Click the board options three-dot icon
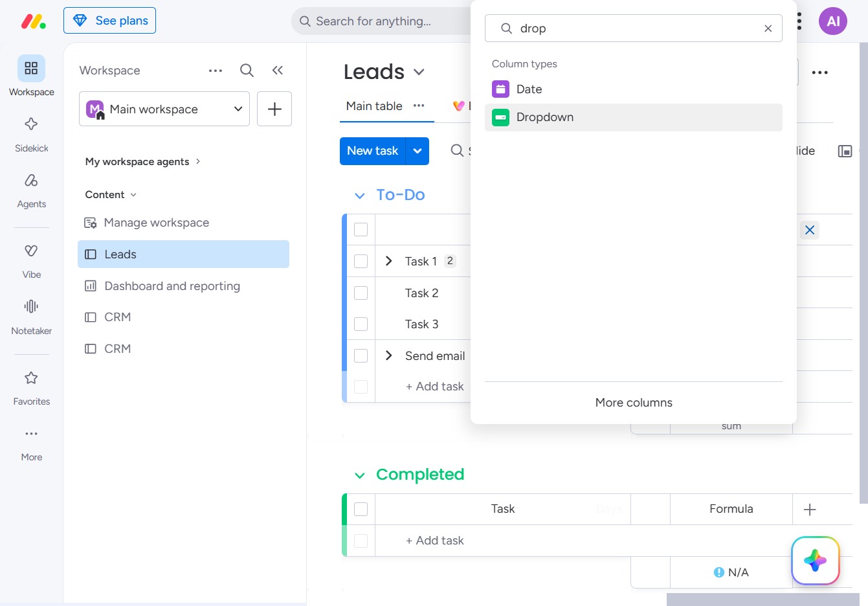 coord(820,73)
